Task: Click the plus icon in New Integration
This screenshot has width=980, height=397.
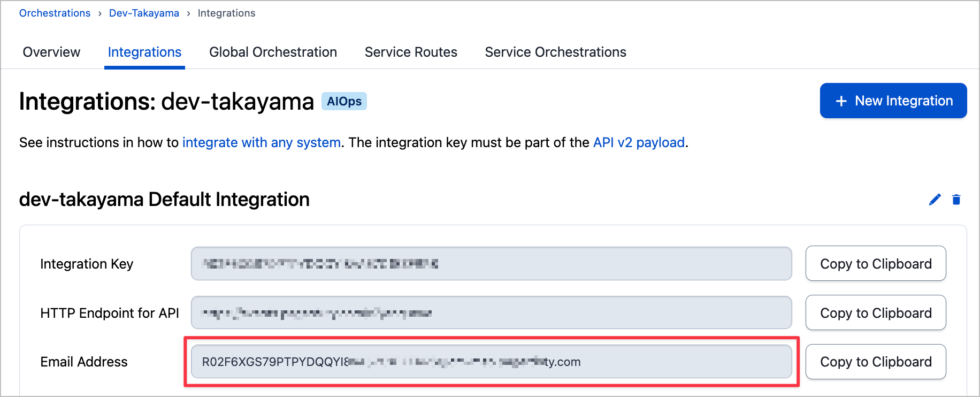Action: 841,101
